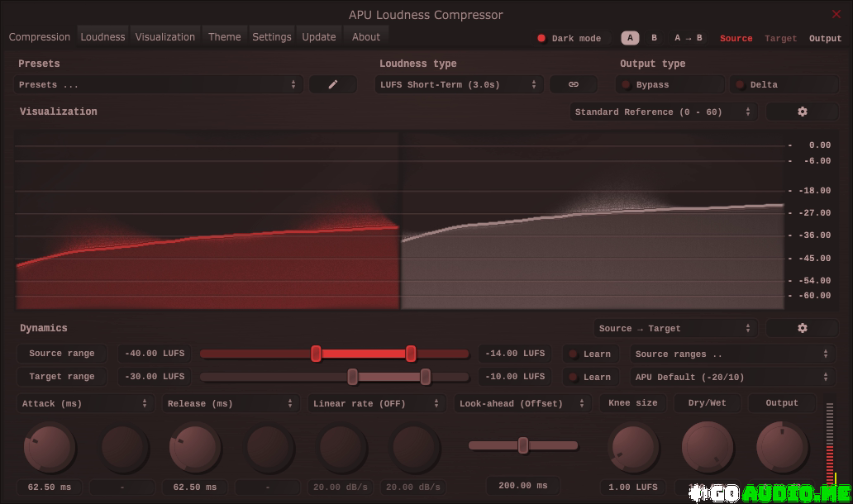Click the link chain icon beside Loudness type
Image resolution: width=853 pixels, height=504 pixels.
(x=574, y=84)
